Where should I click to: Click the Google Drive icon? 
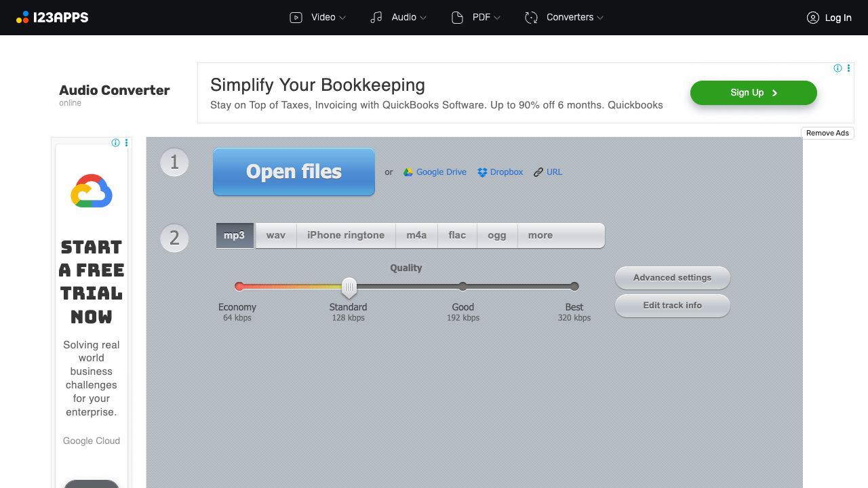coord(408,172)
